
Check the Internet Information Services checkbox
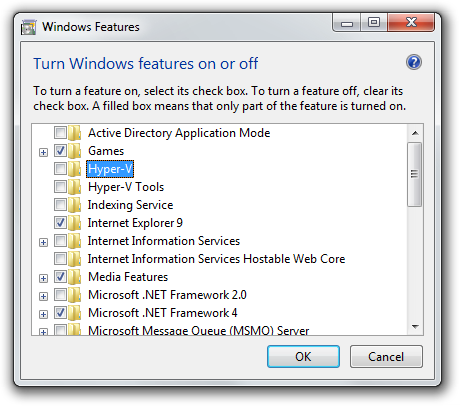[x=60, y=241]
